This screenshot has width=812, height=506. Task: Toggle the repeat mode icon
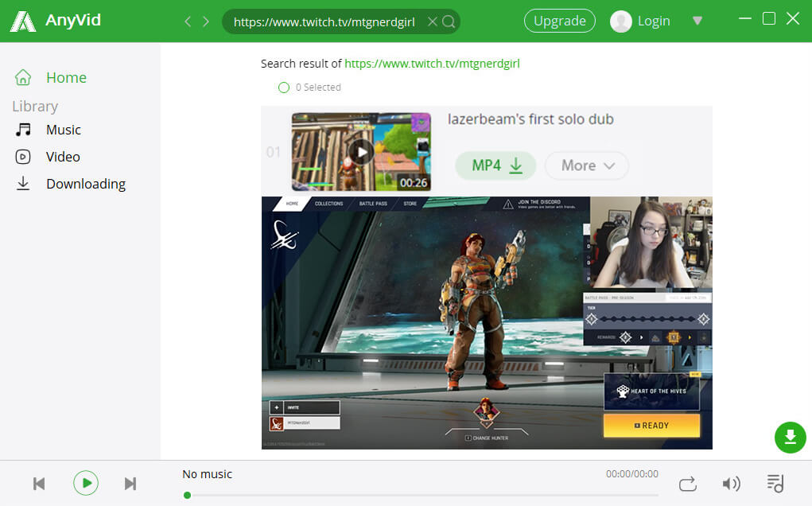688,484
